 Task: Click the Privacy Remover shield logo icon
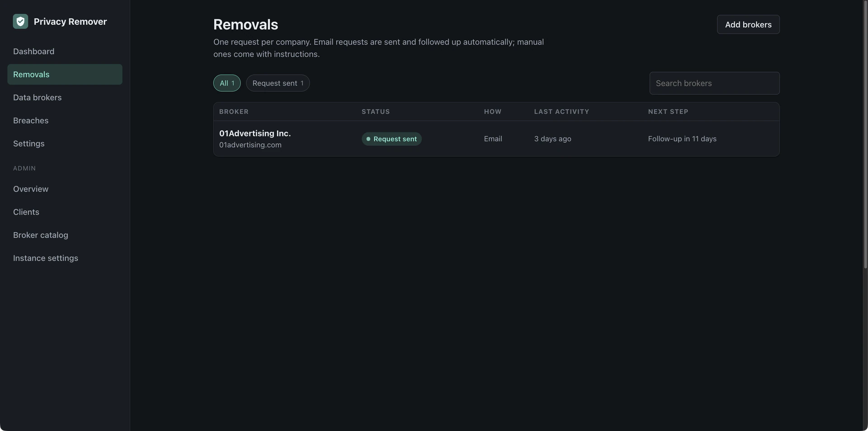click(x=20, y=21)
